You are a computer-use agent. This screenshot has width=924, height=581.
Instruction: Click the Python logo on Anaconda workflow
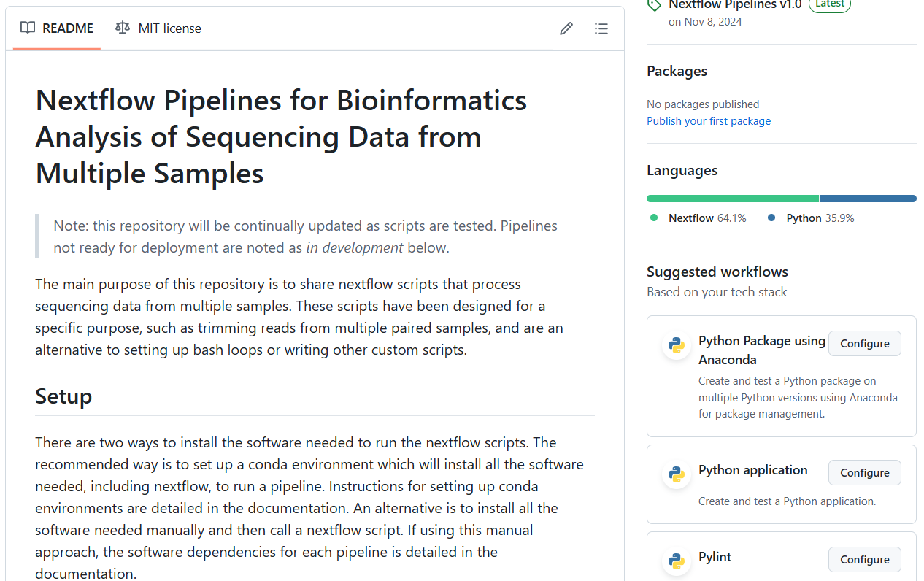(x=677, y=345)
